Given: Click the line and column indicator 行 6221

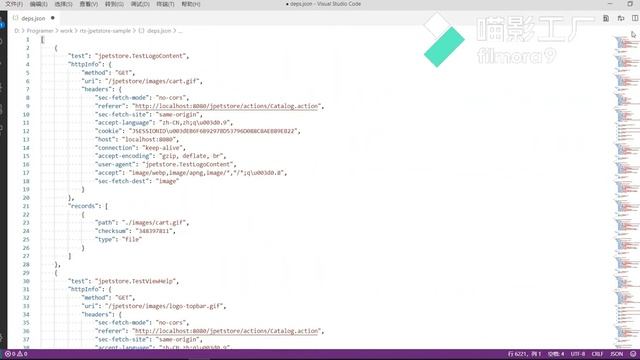Looking at the screenshot, I should pos(524,354).
